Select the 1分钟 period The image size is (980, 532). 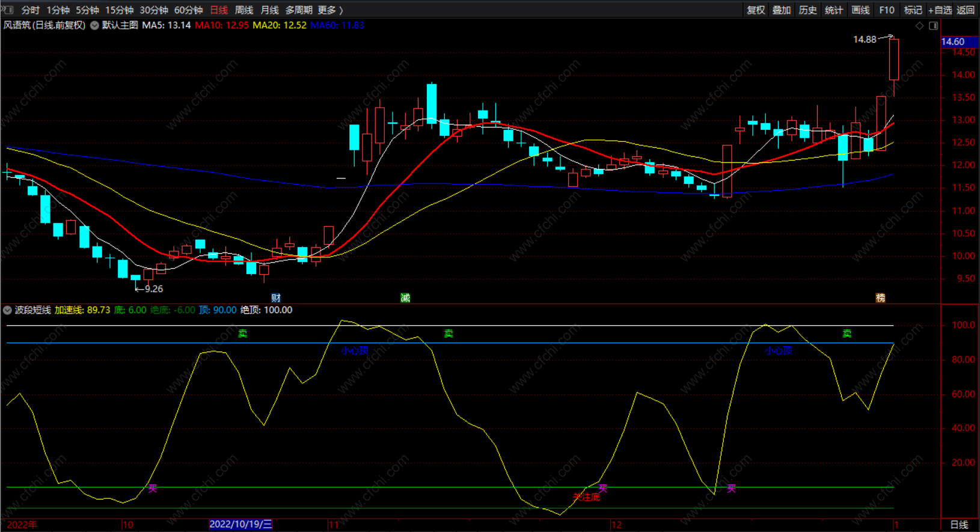coord(58,10)
